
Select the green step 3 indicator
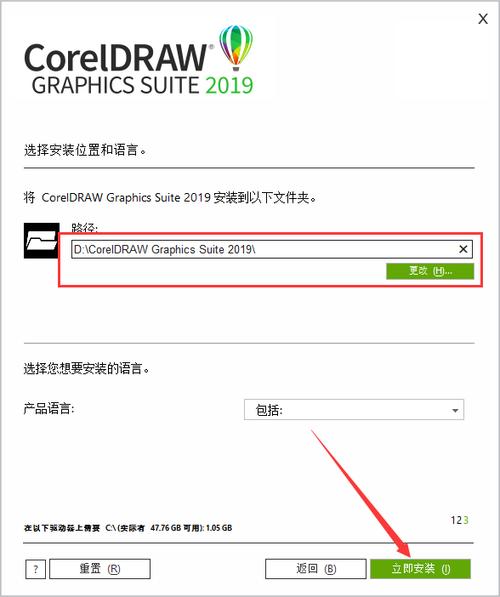465,520
